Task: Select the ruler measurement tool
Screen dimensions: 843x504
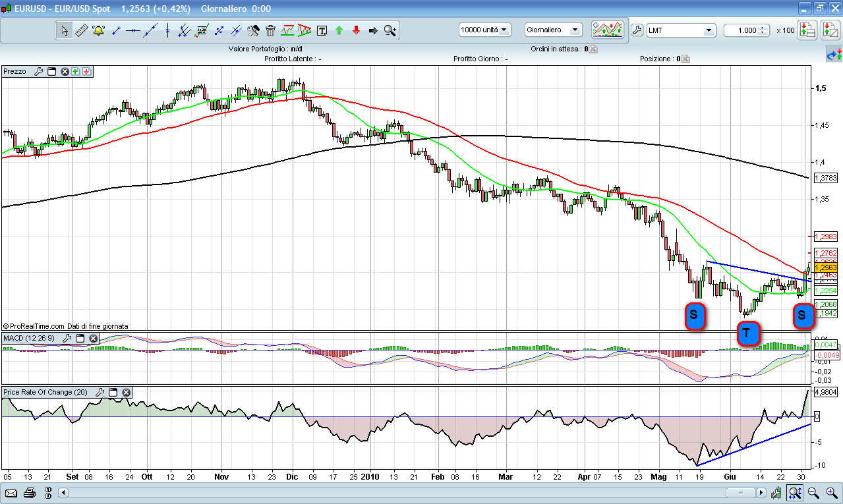Action: point(82,30)
